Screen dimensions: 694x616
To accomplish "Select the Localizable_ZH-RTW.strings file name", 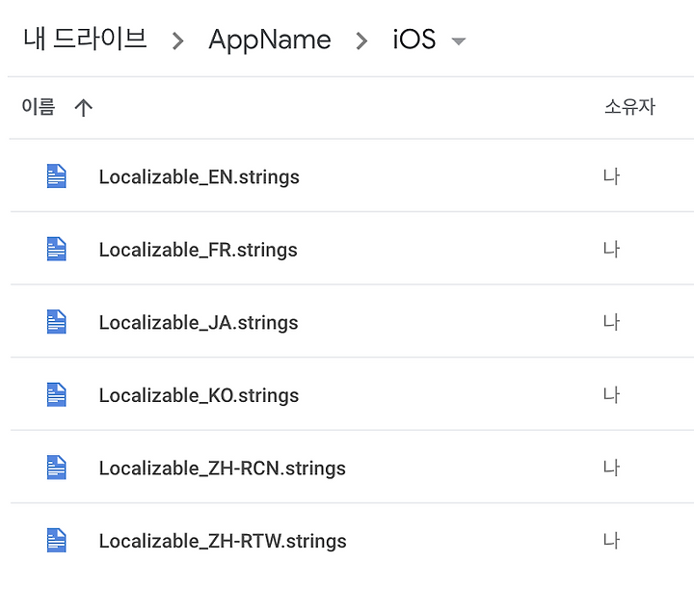I will pyautogui.click(x=223, y=541).
